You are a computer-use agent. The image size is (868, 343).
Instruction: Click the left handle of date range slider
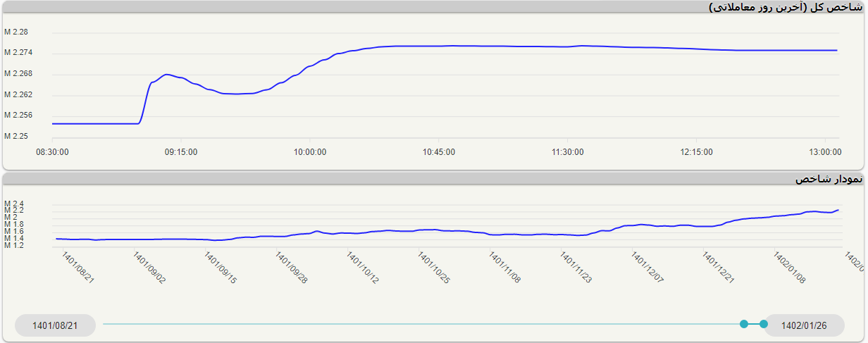[744, 324]
